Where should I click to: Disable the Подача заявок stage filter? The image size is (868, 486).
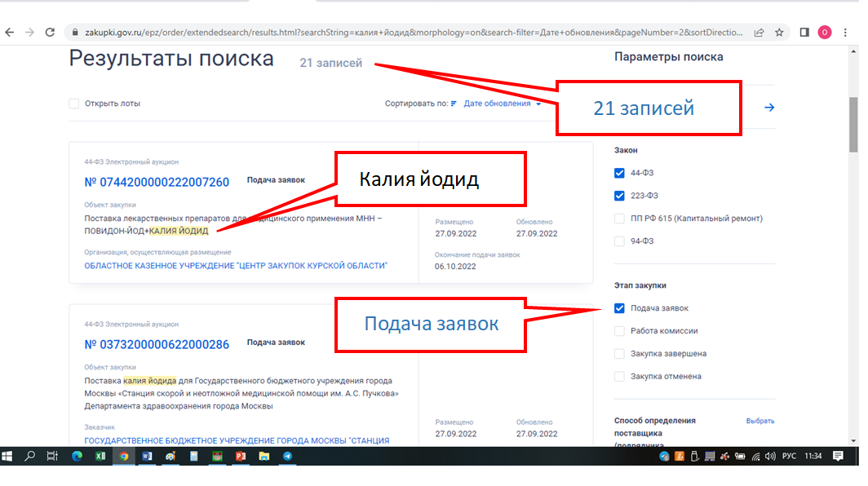pos(620,308)
